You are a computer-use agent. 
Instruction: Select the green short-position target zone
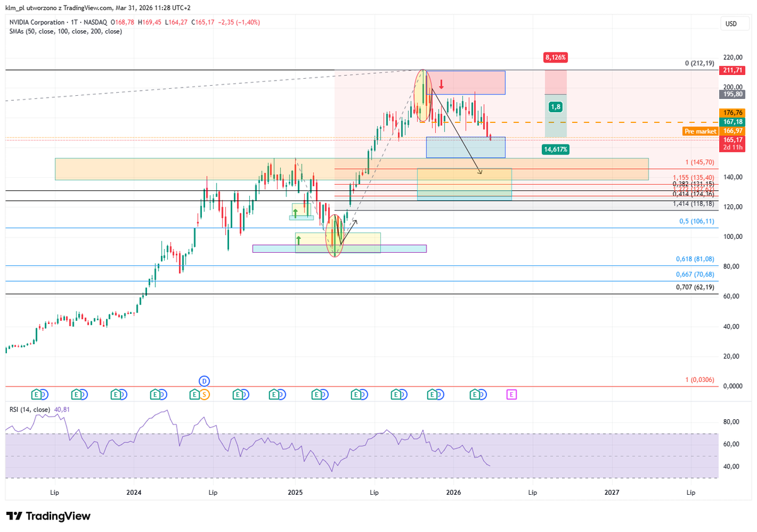pyautogui.click(x=556, y=116)
